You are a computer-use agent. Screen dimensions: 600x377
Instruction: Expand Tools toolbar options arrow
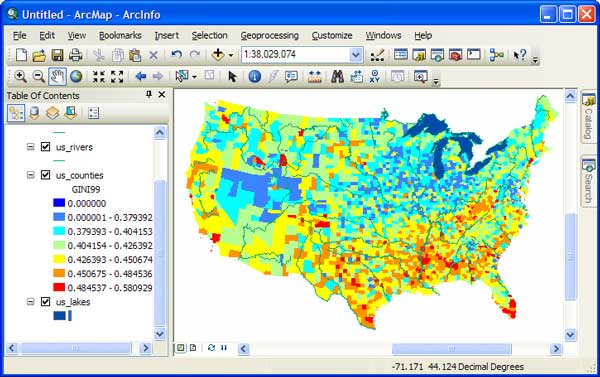pos(435,81)
